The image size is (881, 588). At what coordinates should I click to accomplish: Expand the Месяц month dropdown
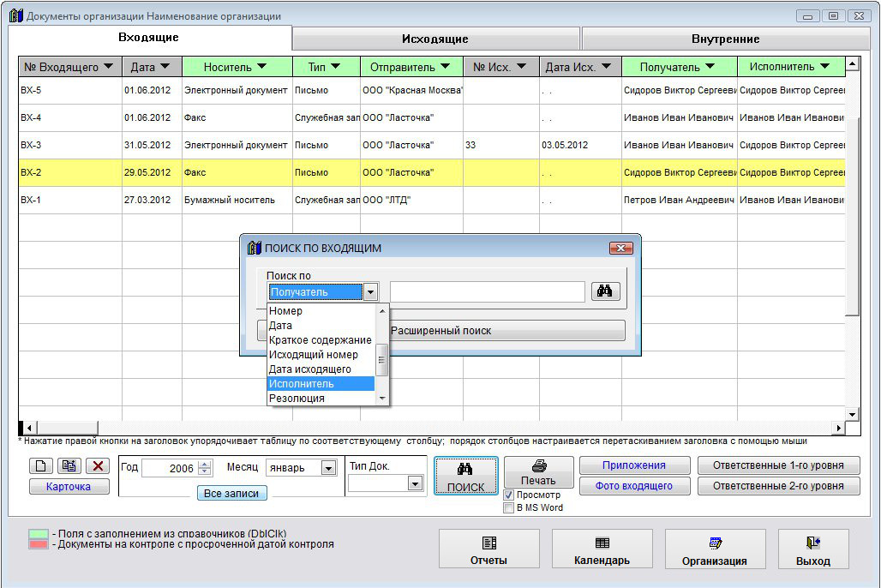(327, 468)
